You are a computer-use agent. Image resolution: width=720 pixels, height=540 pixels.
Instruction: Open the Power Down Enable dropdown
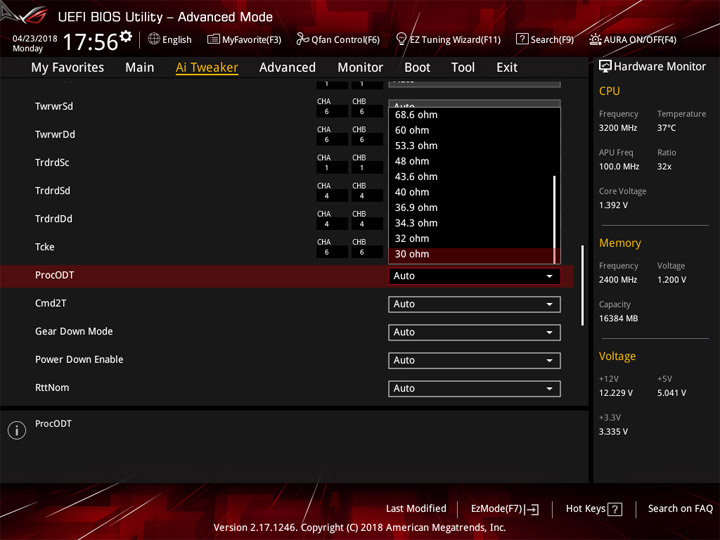[474, 360]
